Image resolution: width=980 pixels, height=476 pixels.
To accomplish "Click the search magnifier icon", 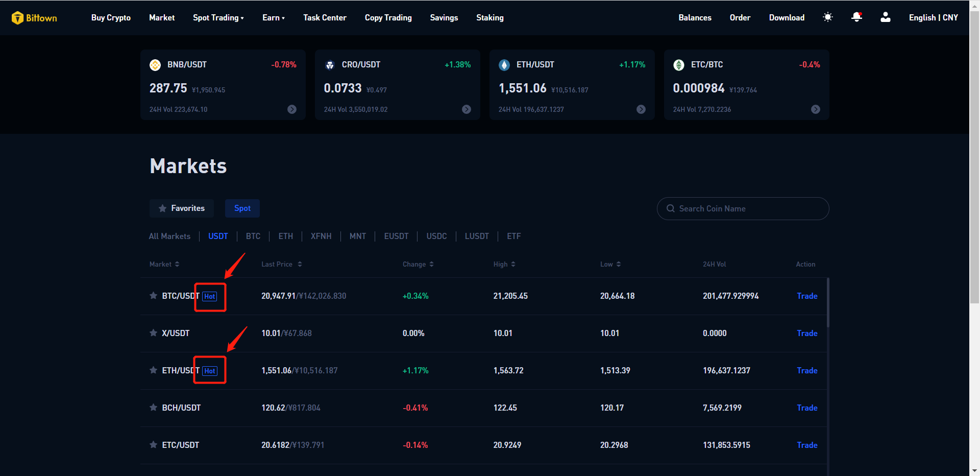I will [671, 208].
